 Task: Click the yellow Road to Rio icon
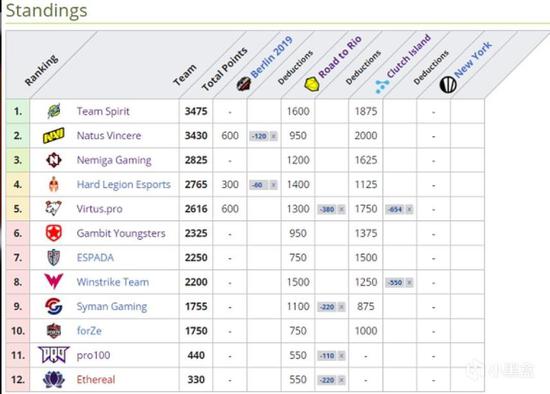[311, 84]
